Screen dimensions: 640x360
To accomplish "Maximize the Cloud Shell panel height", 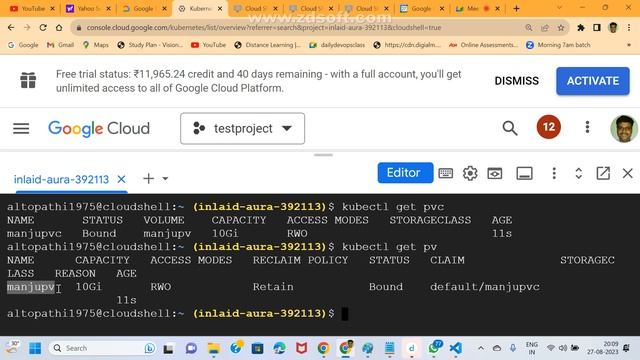I will pos(579,173).
